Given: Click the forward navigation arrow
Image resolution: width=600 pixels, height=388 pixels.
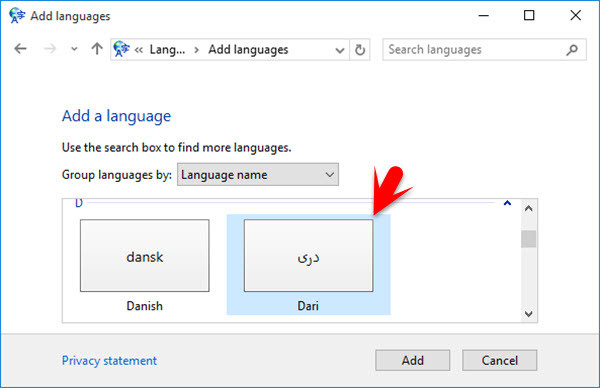Looking at the screenshot, I should tap(50, 49).
